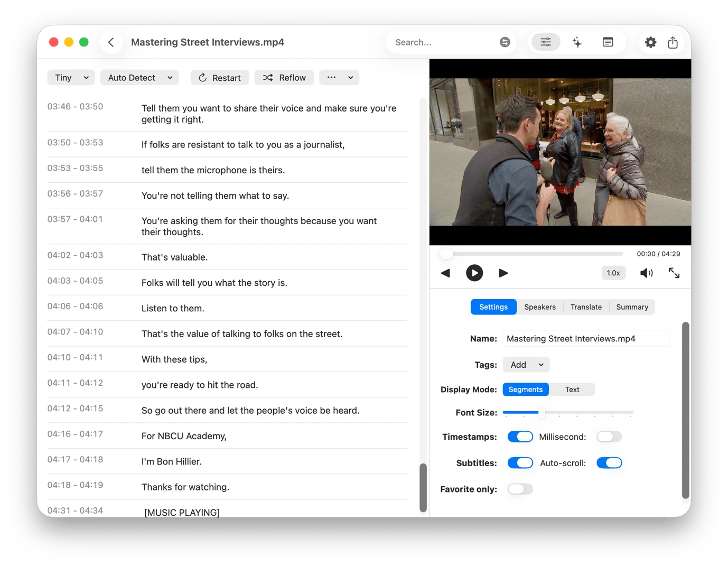Click the file title Mastering Street Interviews.mp4
Image resolution: width=728 pixels, height=566 pixels.
[x=208, y=42]
